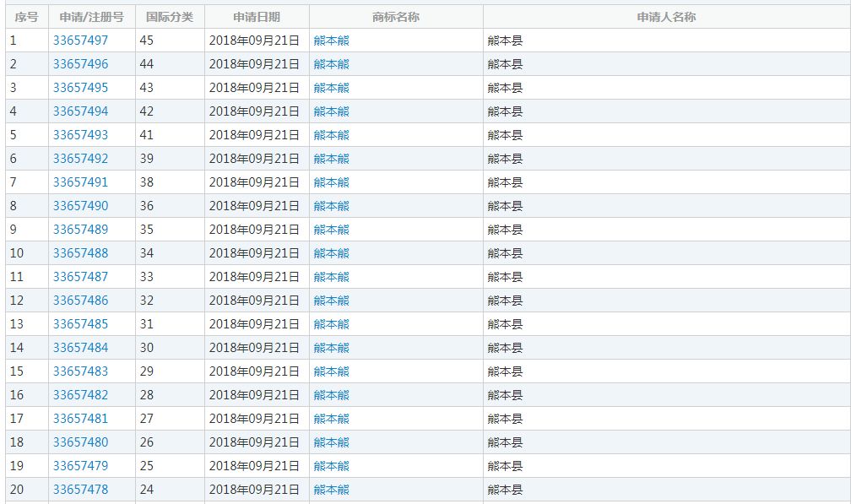The width and height of the screenshot is (856, 504).
Task: Select international class cell 36
Action: (x=170, y=206)
